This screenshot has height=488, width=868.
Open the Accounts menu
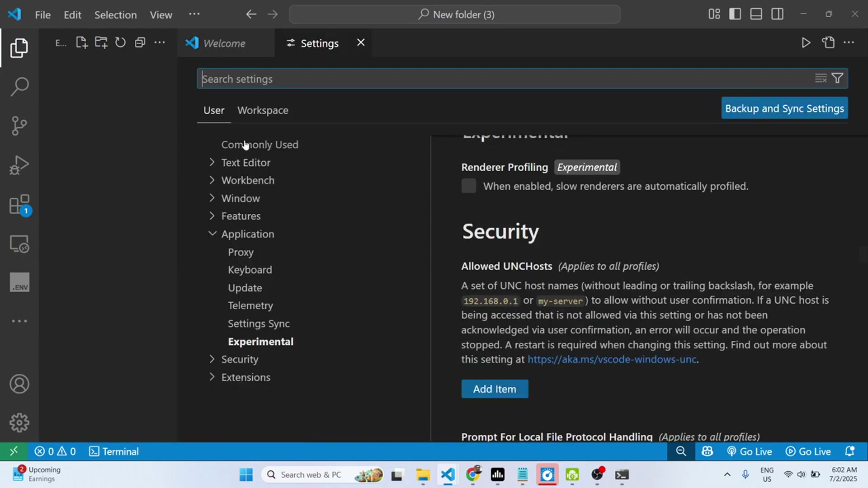(x=19, y=384)
